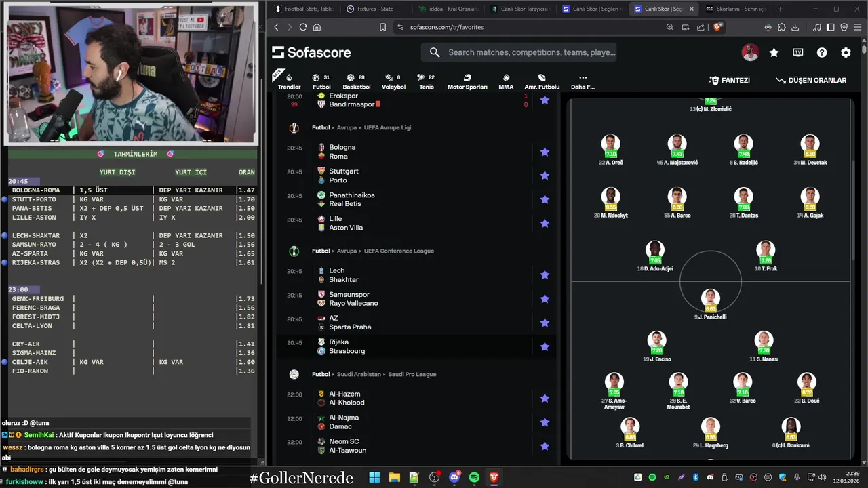Switch to the Football Stats browser tab
The width and height of the screenshot is (868, 488).
pyautogui.click(x=303, y=9)
